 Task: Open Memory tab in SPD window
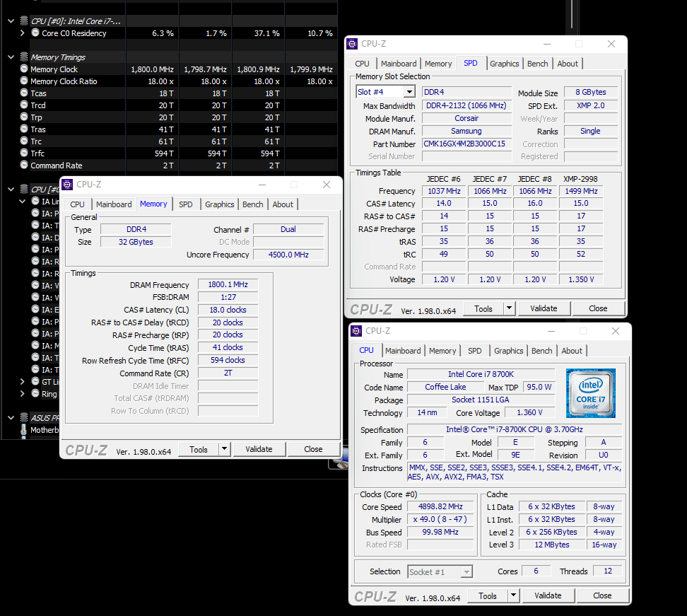(438, 64)
